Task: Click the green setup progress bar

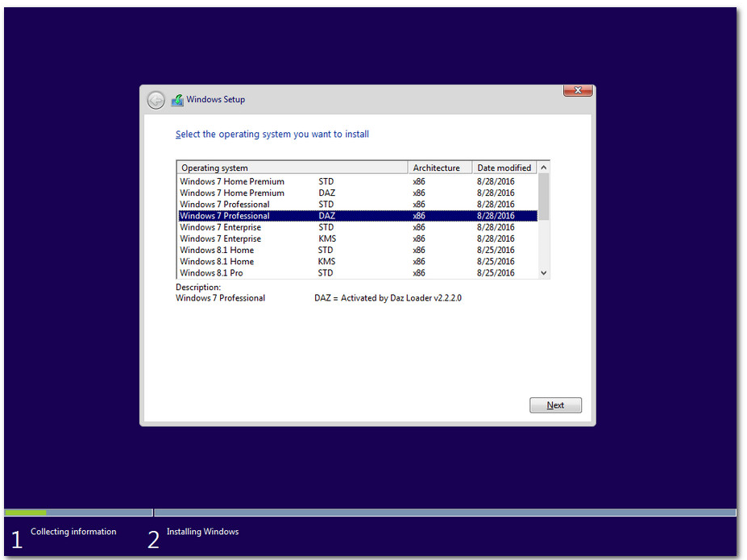Action: tap(25, 512)
